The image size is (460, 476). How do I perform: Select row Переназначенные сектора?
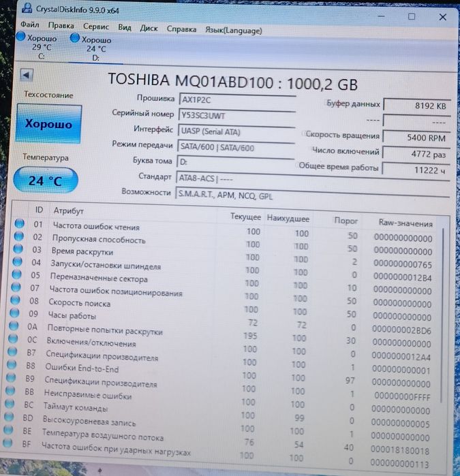pos(222,282)
